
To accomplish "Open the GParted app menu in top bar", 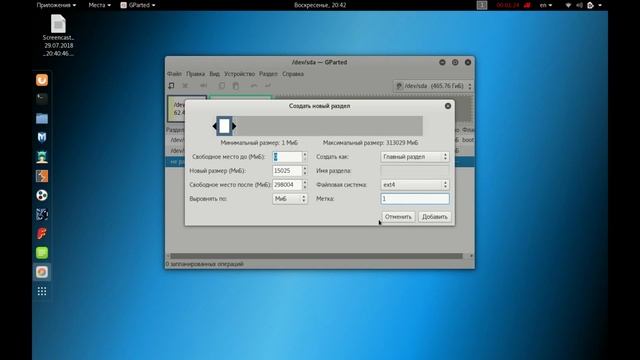I will coord(138,5).
